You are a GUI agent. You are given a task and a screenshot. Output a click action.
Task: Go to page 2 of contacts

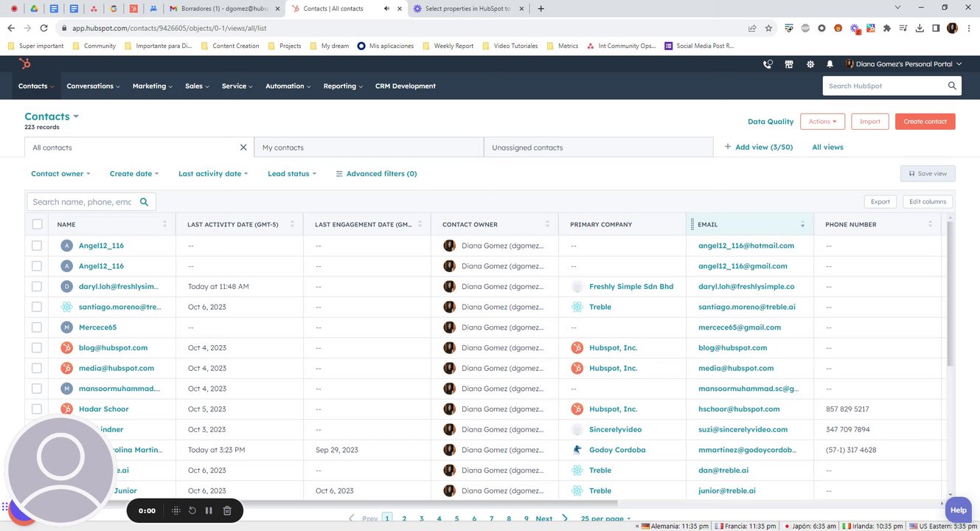[404, 518]
